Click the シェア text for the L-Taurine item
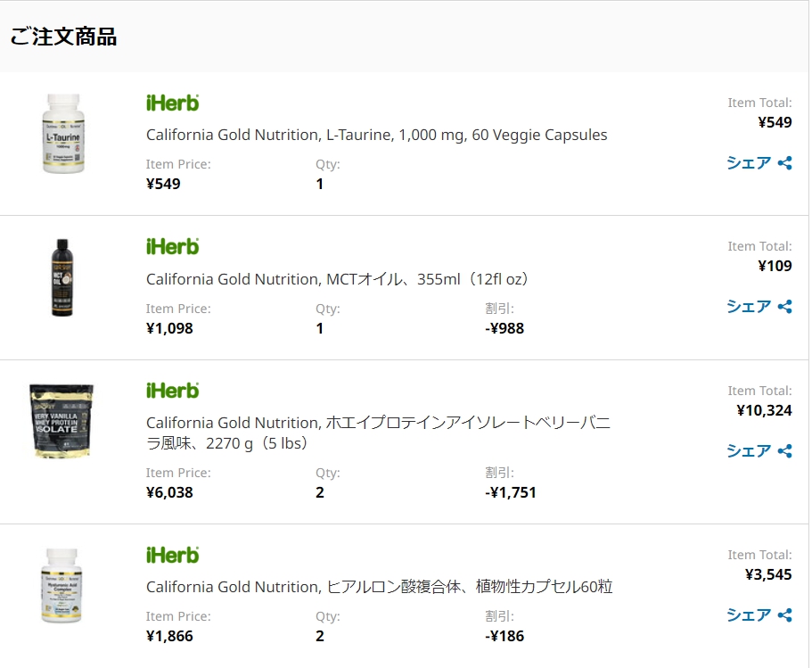Screen dimensions: 812x668 749,163
